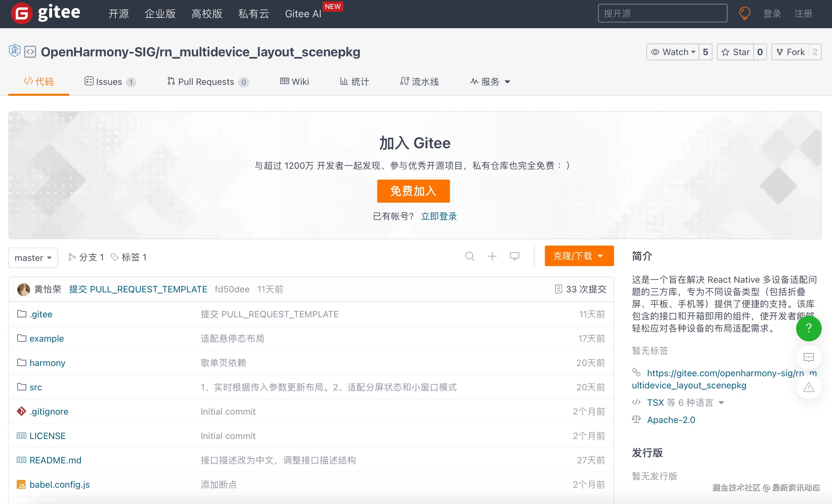Open the 服务 menu

pyautogui.click(x=489, y=82)
